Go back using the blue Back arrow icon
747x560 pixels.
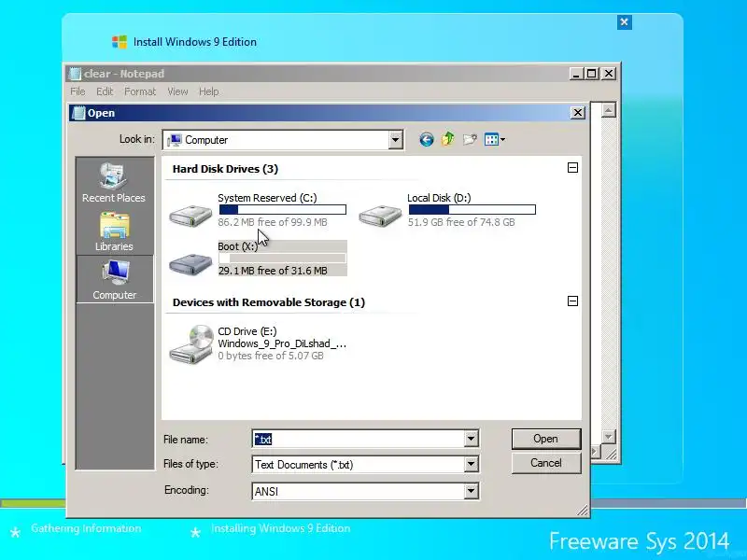click(427, 139)
